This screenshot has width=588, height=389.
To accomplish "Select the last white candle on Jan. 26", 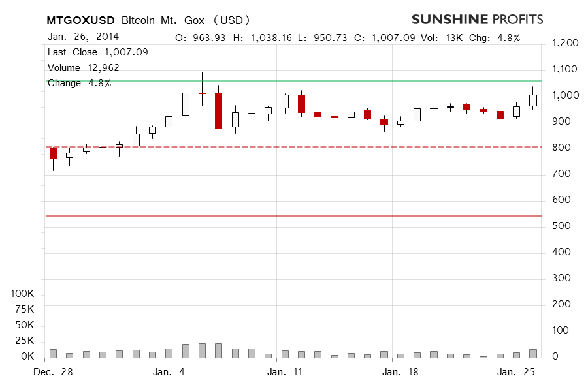I will click(533, 101).
